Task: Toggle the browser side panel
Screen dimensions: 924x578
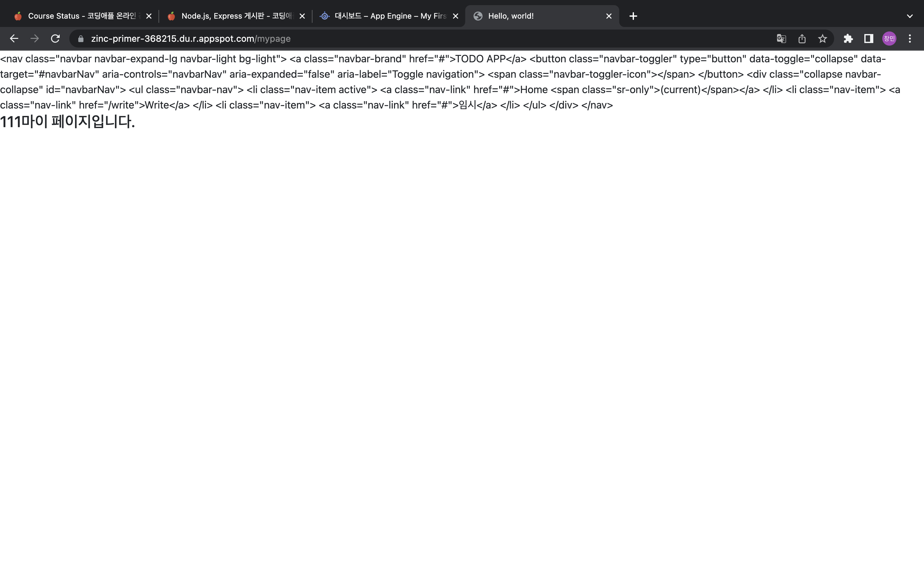Action: [x=868, y=39]
